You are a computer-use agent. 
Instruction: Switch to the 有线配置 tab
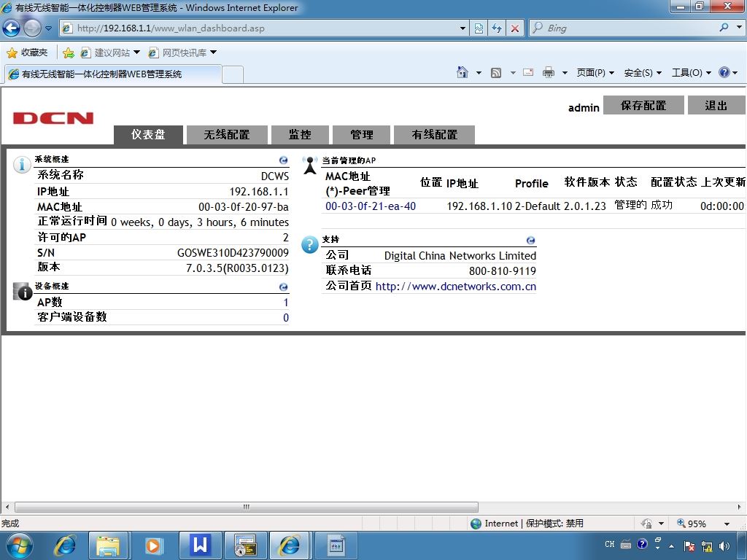[x=434, y=135]
